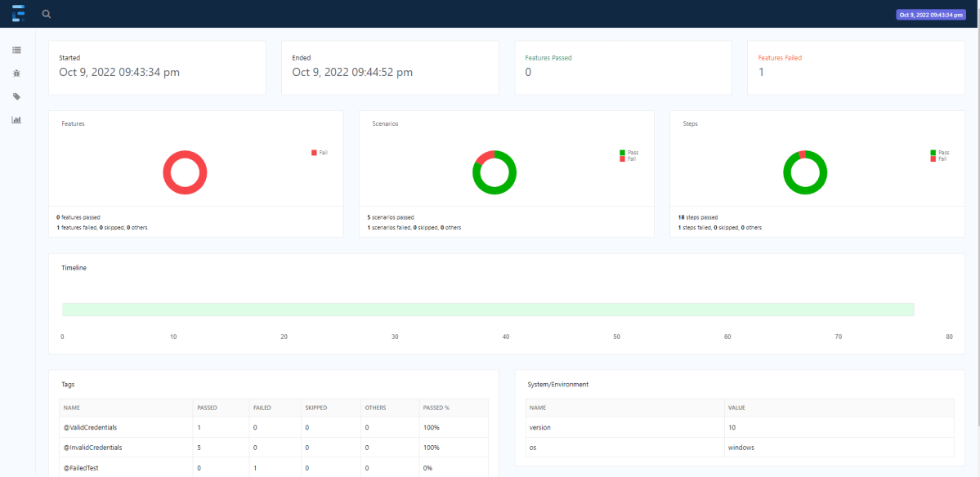Open the search magnifier icon
Image resolution: width=980 pixels, height=477 pixels.
tap(47, 14)
